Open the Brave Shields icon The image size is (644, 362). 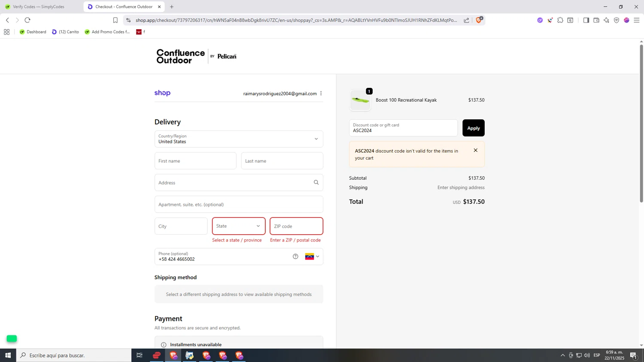click(x=479, y=20)
